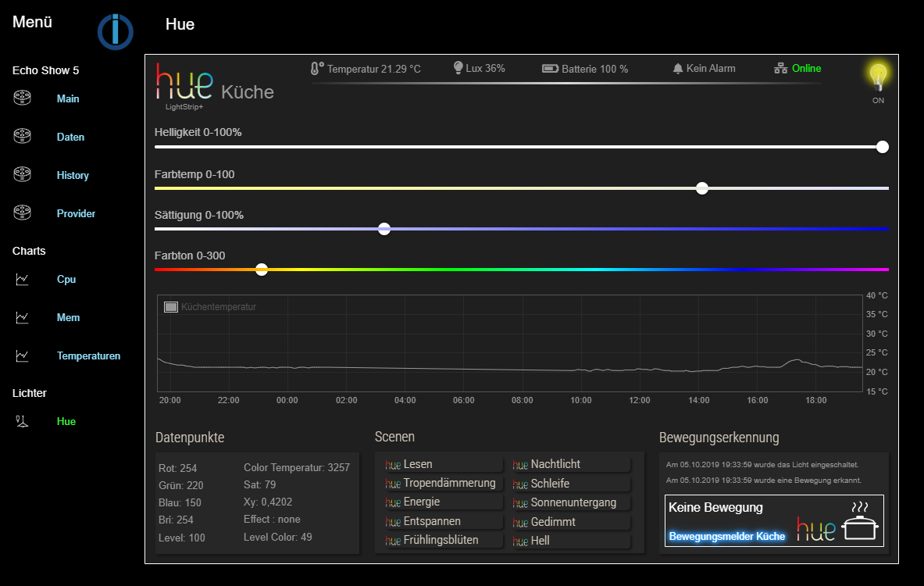Toggle the yellow light bulb ON switch
The image size is (924, 586).
pos(878,78)
